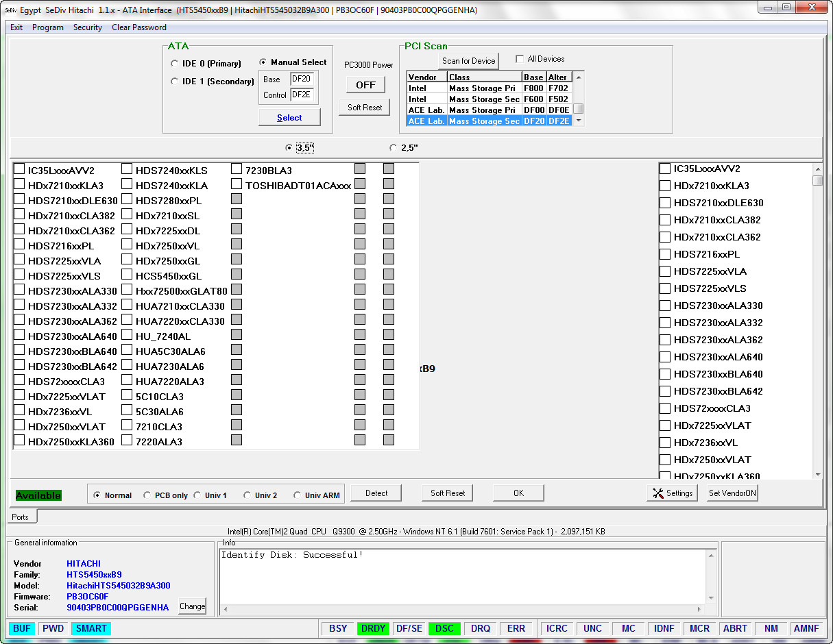This screenshot has width=833, height=644.
Task: Open the Clear Password menu
Action: [x=139, y=27]
